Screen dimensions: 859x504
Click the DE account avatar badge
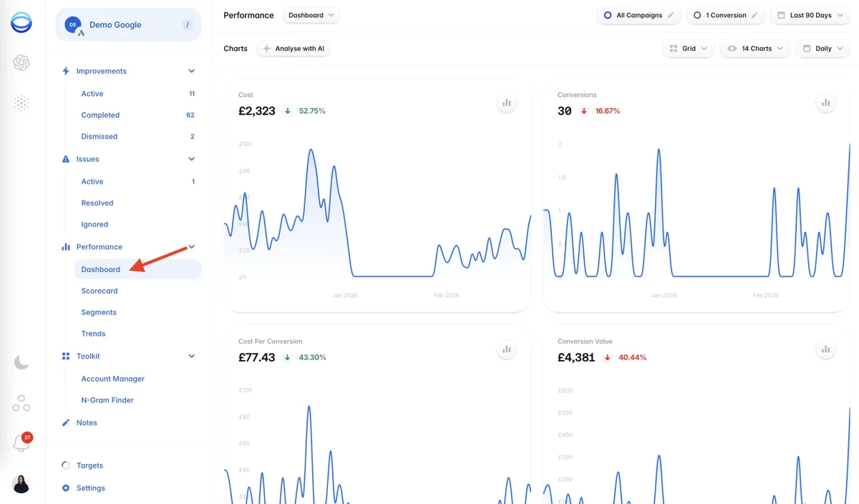73,25
